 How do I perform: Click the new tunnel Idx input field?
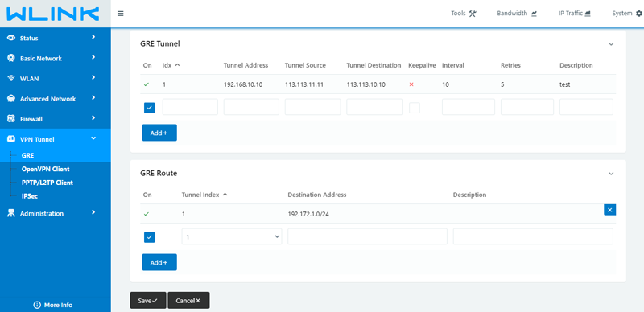(190, 107)
